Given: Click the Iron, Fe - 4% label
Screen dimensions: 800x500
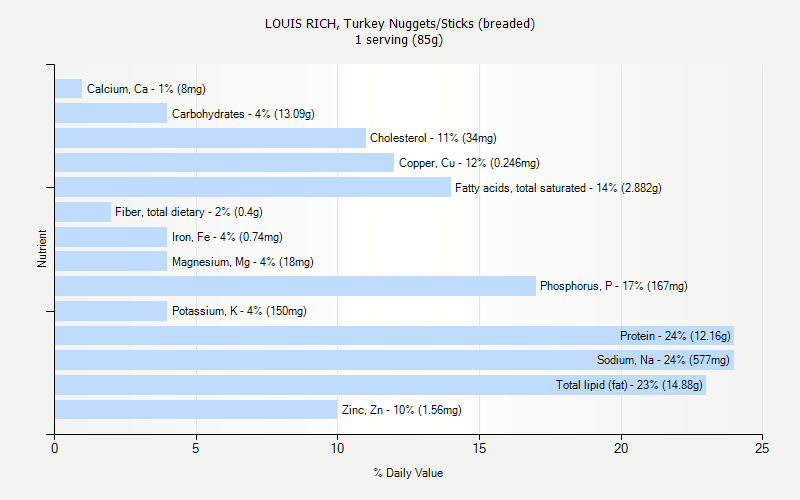Looking at the screenshot, I should coord(227,237).
